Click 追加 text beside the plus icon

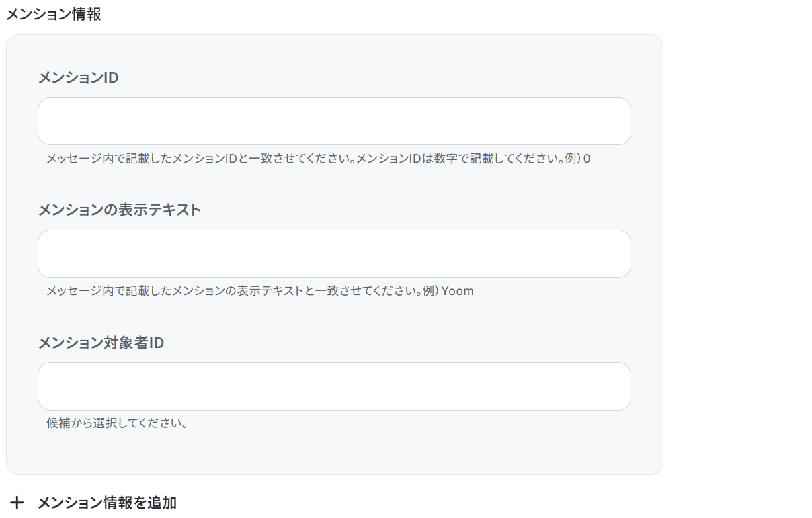163,503
